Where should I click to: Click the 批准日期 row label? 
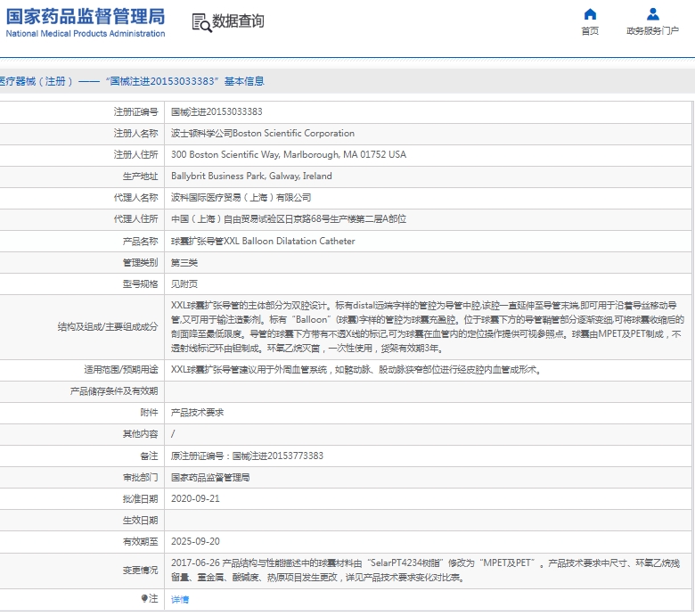(x=140, y=499)
